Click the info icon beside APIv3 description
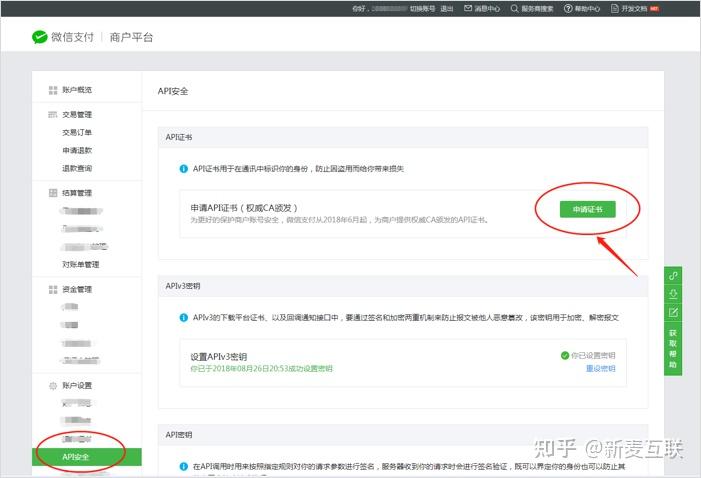 [183, 317]
